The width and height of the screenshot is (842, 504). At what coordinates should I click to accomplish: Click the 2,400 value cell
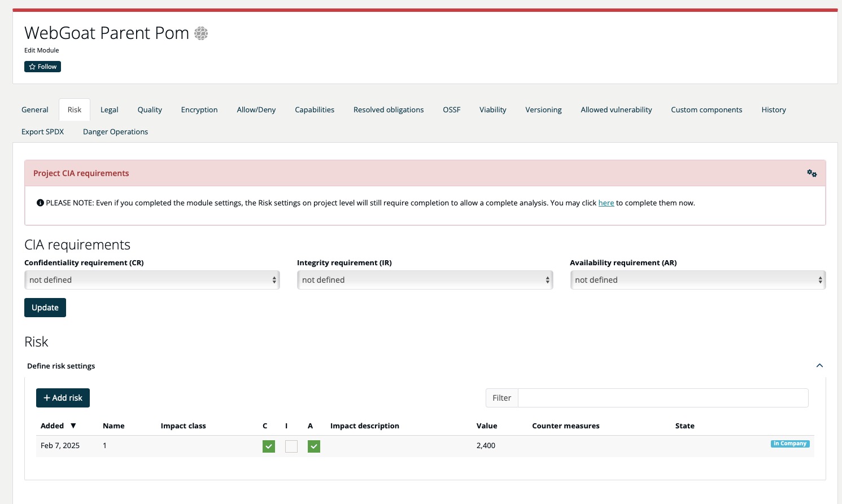486,445
